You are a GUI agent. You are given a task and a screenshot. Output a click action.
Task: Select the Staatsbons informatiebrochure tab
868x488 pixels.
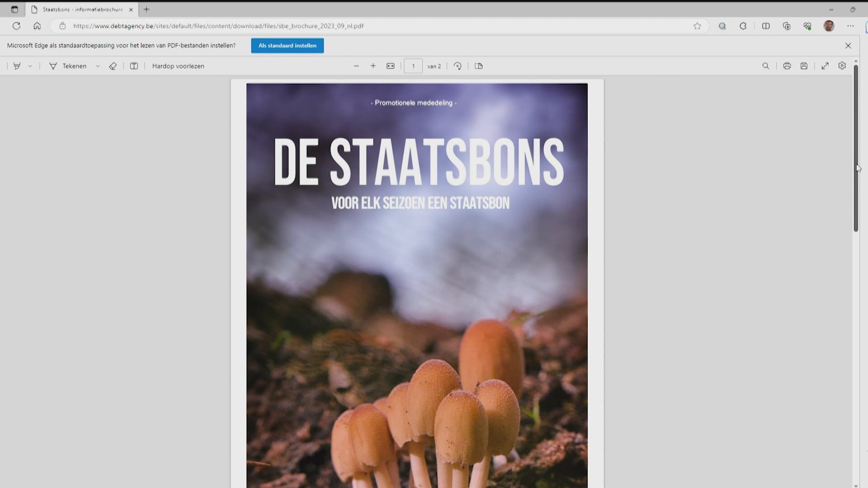pos(82,9)
